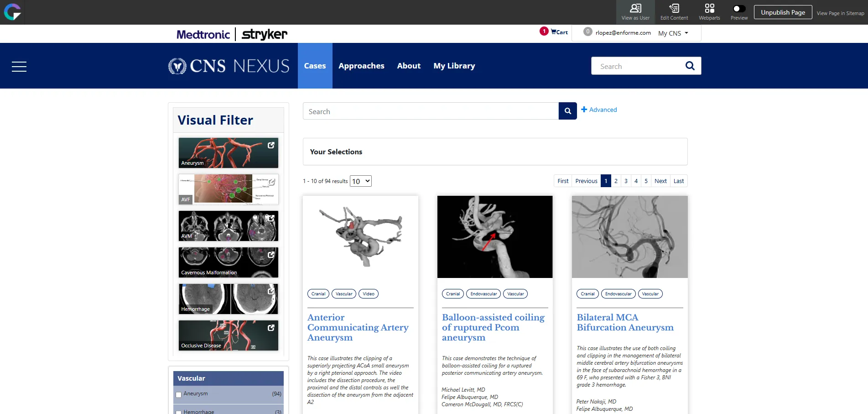Click the Bilateral MCA angiogram thumbnail
The image size is (868, 414).
coord(629,237)
